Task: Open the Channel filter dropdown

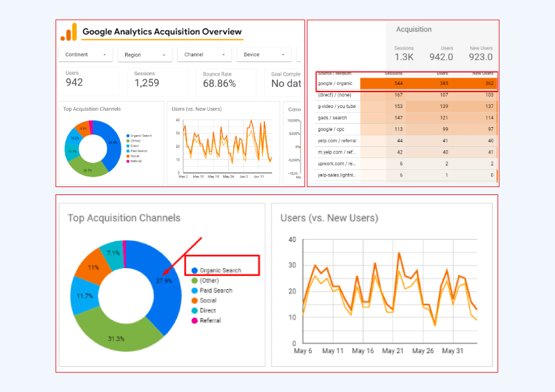Action: tap(204, 55)
